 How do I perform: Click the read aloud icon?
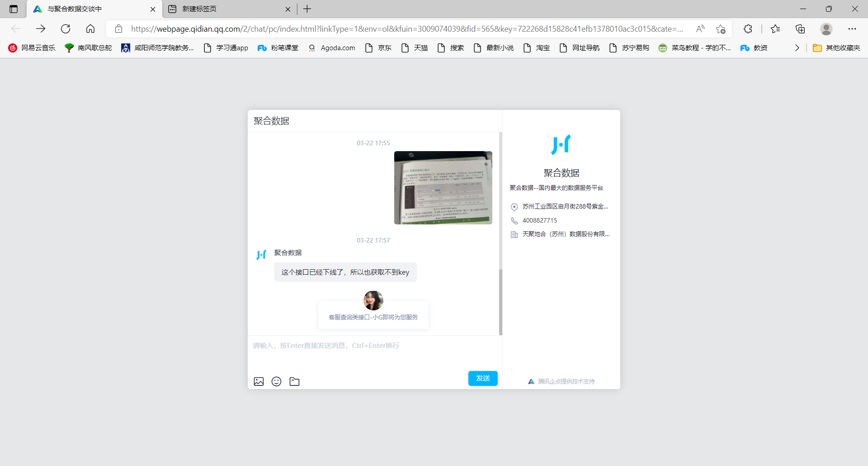pos(700,29)
